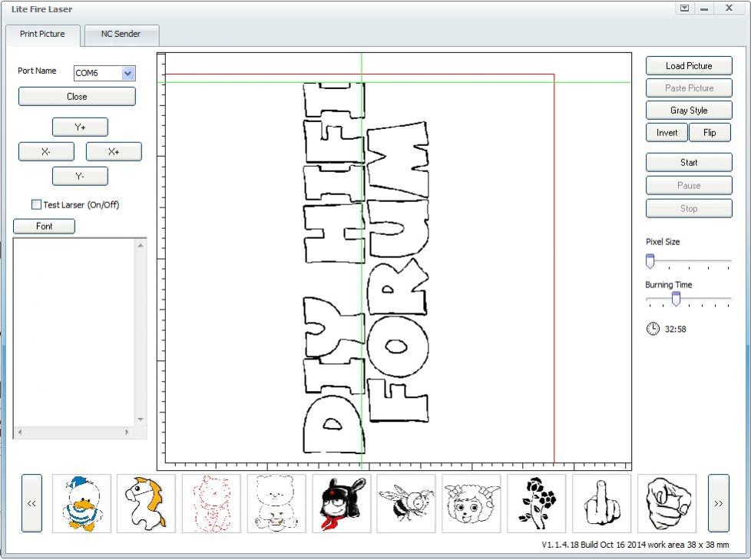Switch to the NC Sender tab
Image resolution: width=751 pixels, height=560 pixels.
(121, 35)
